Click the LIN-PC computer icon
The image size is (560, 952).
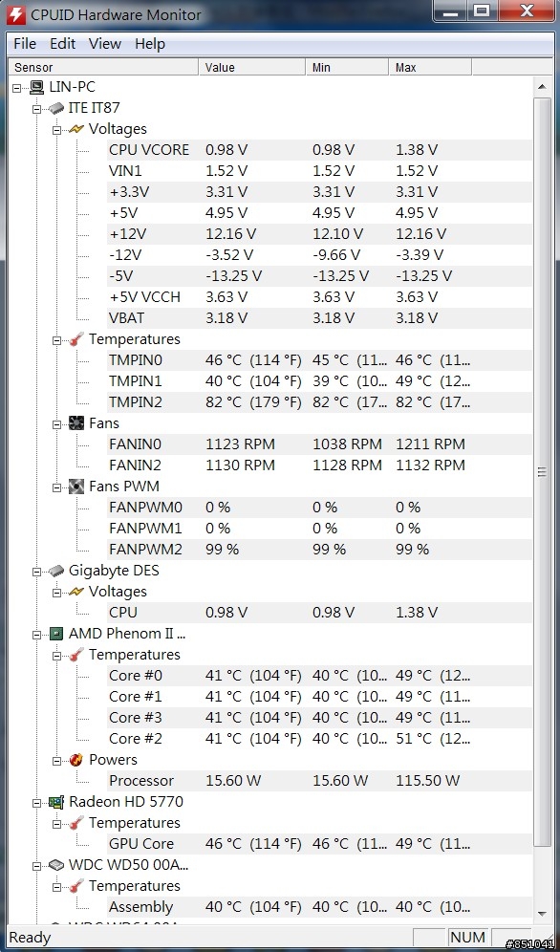coord(37,87)
